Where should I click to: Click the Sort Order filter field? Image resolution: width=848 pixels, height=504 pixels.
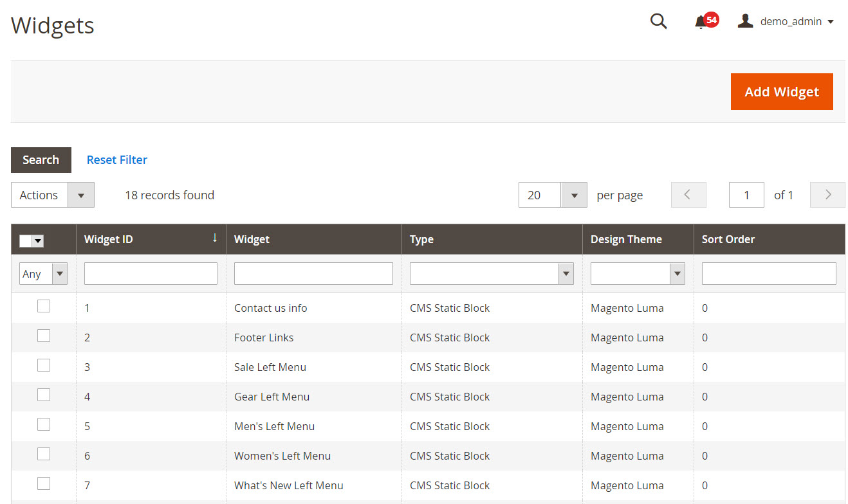tap(769, 274)
